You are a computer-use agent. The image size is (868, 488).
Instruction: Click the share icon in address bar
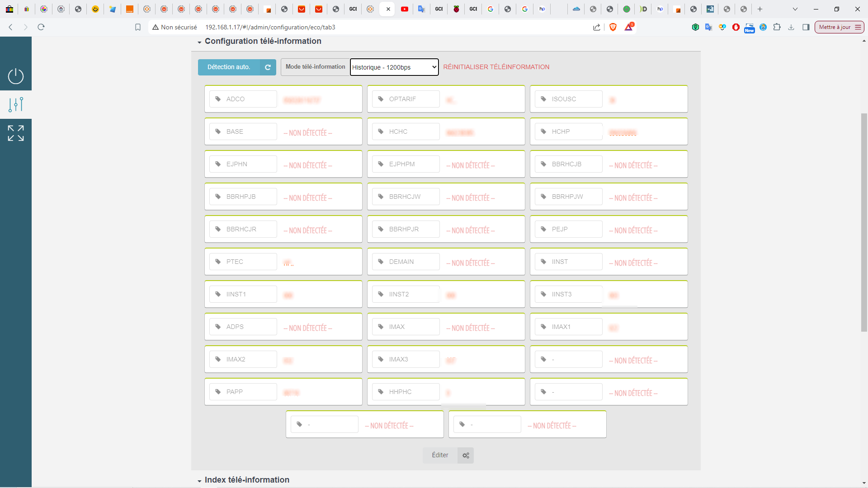(x=597, y=27)
